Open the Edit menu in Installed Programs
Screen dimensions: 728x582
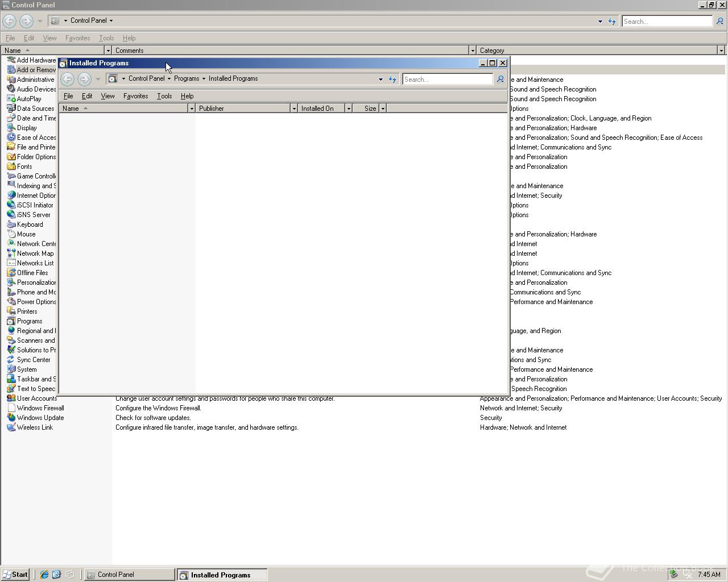point(87,96)
